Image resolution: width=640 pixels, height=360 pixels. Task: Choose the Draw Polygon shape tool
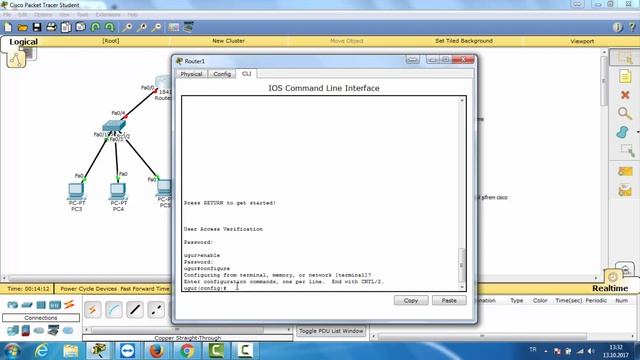(x=623, y=132)
